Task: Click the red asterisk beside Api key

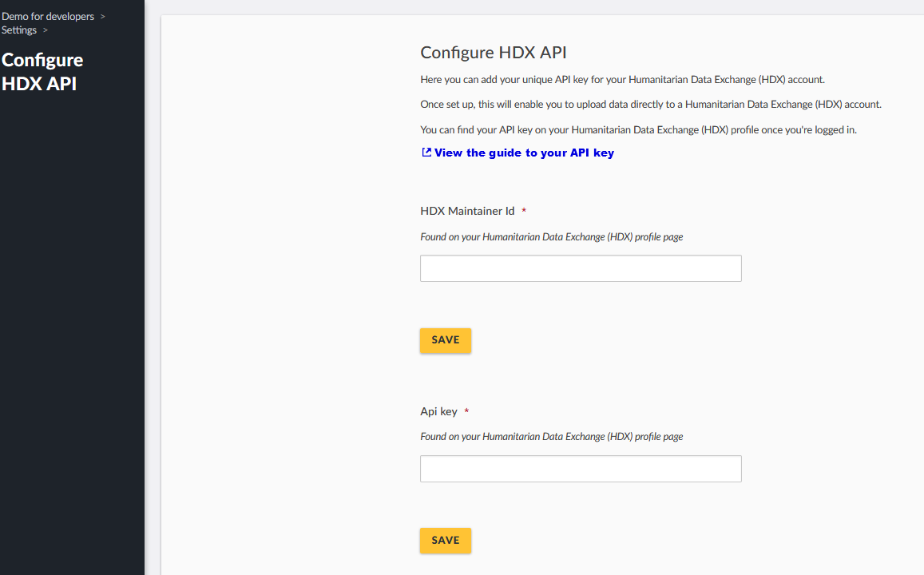Action: (466, 410)
